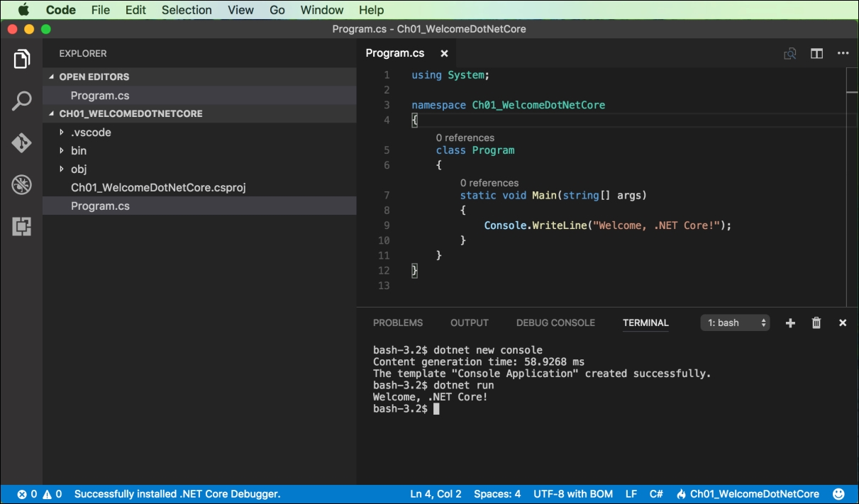
Task: Click Spaces: 4 indentation setting
Action: 497,494
